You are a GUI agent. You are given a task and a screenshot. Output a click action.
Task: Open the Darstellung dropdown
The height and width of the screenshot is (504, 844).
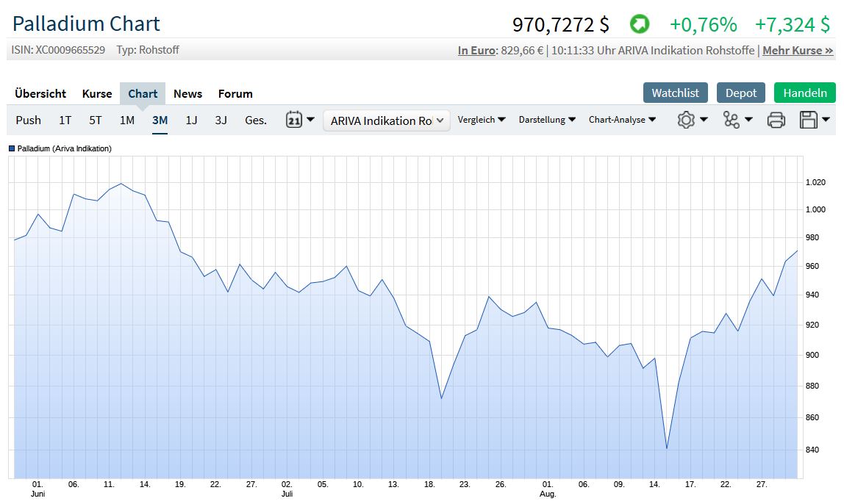pos(547,120)
